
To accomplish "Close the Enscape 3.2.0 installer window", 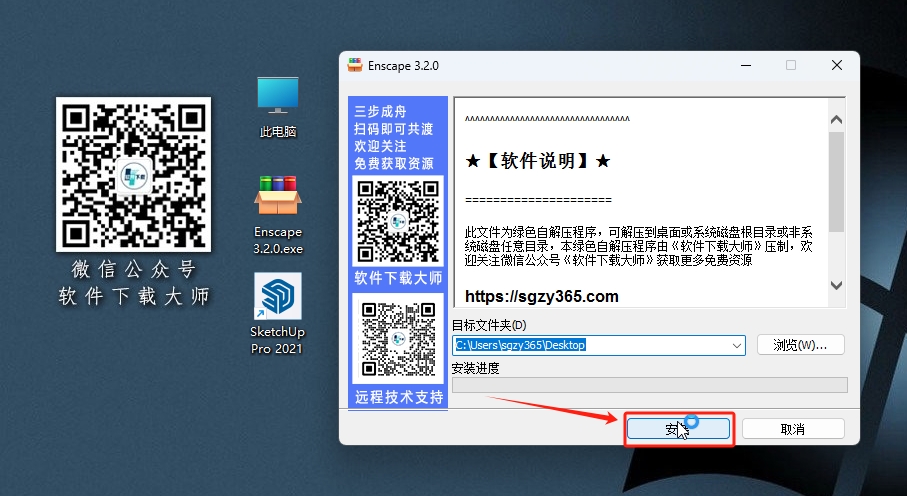I will coord(836,65).
